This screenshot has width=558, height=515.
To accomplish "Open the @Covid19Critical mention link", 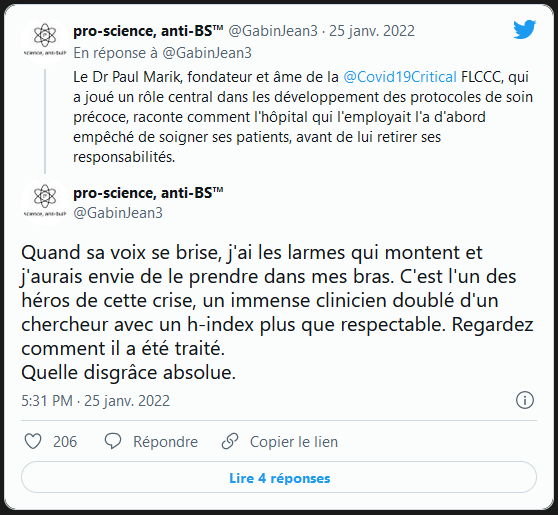I will coord(400,77).
